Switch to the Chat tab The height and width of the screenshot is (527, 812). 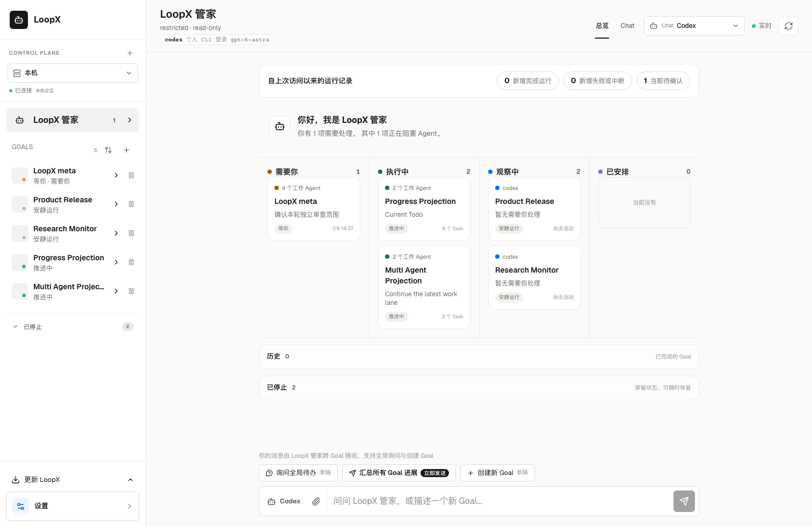627,26
